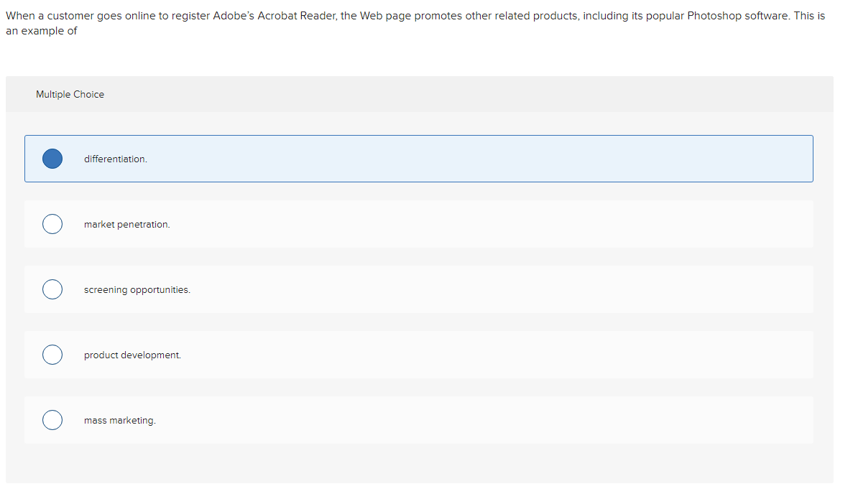The height and width of the screenshot is (504, 853).
Task: Click the empty circle beside market penetration
Action: [x=52, y=224]
